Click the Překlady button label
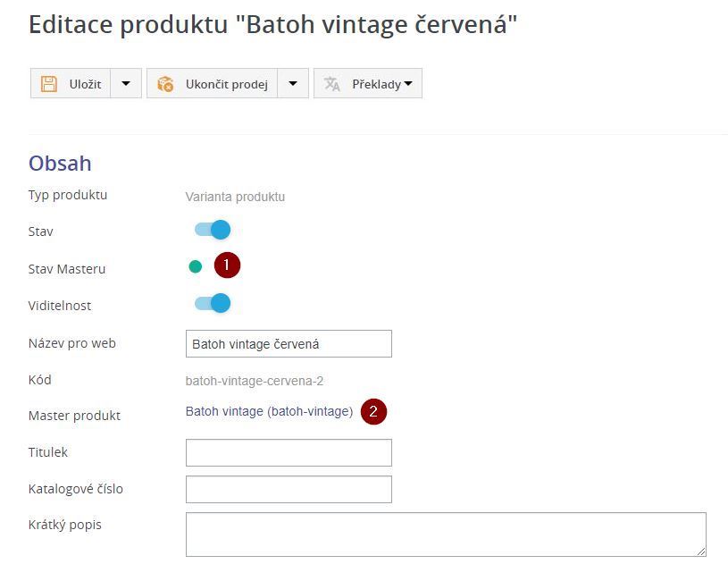 [x=374, y=83]
